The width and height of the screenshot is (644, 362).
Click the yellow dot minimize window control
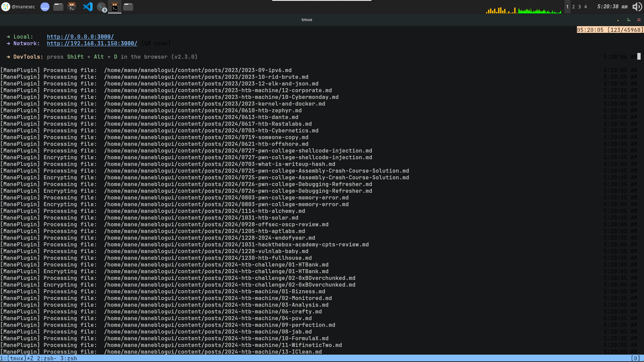click(x=618, y=20)
